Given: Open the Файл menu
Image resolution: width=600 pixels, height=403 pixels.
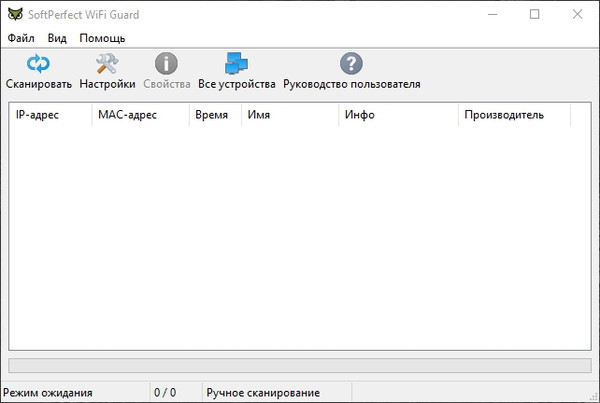Looking at the screenshot, I should click(21, 38).
